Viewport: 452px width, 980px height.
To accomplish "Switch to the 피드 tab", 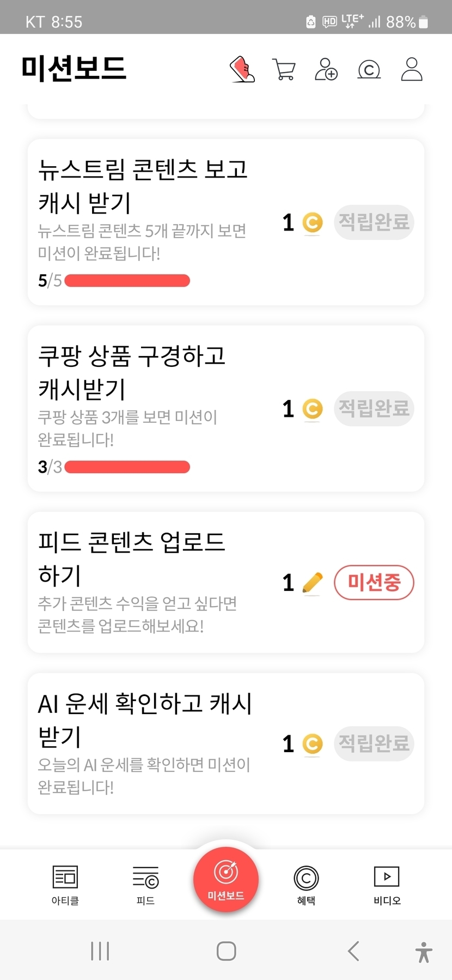I will click(145, 885).
